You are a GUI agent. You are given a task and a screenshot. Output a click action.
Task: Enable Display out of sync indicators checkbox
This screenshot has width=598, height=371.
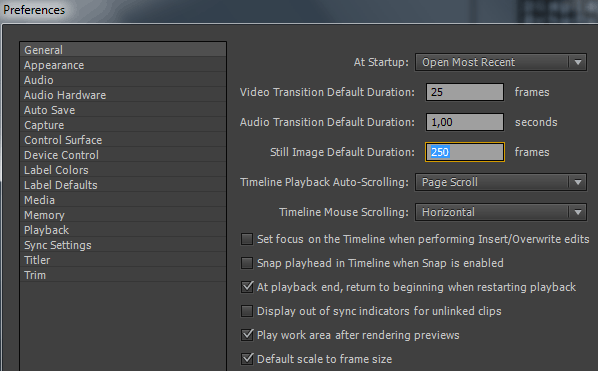(x=247, y=311)
